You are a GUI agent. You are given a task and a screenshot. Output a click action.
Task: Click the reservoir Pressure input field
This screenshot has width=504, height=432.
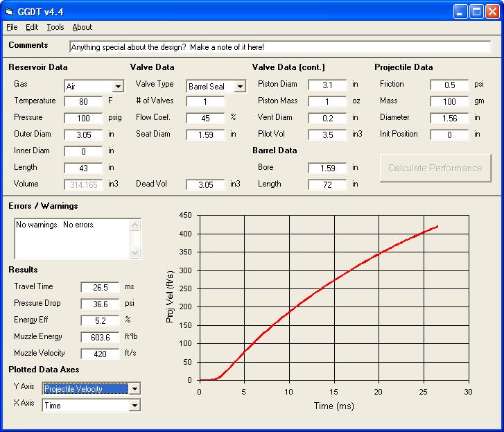[83, 118]
